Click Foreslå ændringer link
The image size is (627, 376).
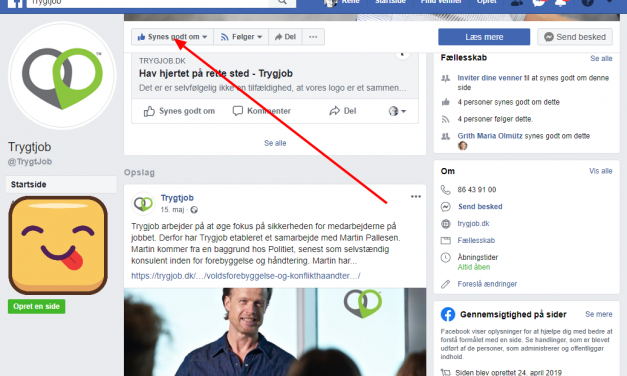[x=487, y=284]
